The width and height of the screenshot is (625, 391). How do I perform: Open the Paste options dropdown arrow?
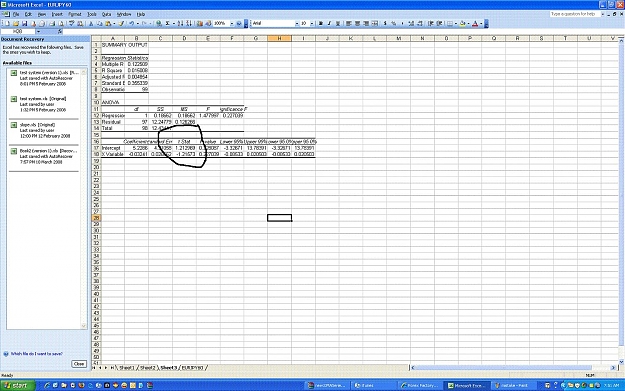114,24
